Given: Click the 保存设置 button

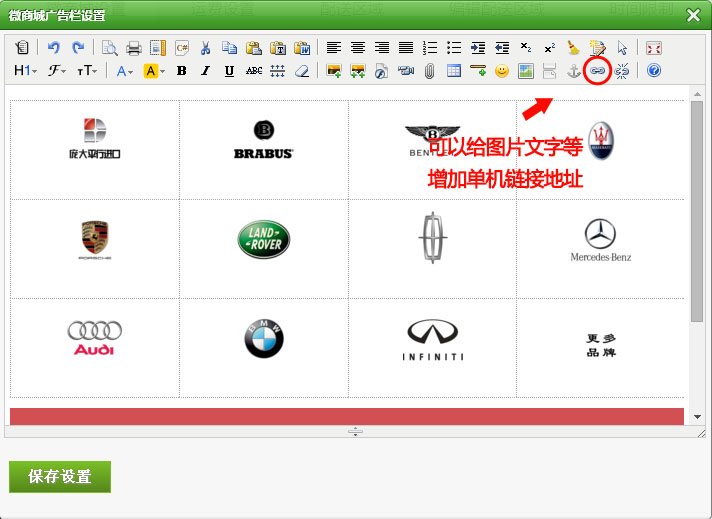Looking at the screenshot, I should pyautogui.click(x=60, y=477).
